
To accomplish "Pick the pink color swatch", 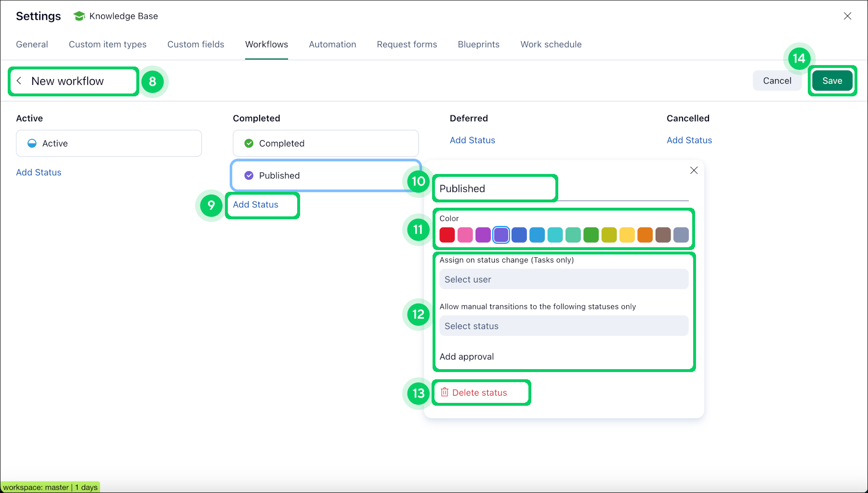I will [465, 235].
